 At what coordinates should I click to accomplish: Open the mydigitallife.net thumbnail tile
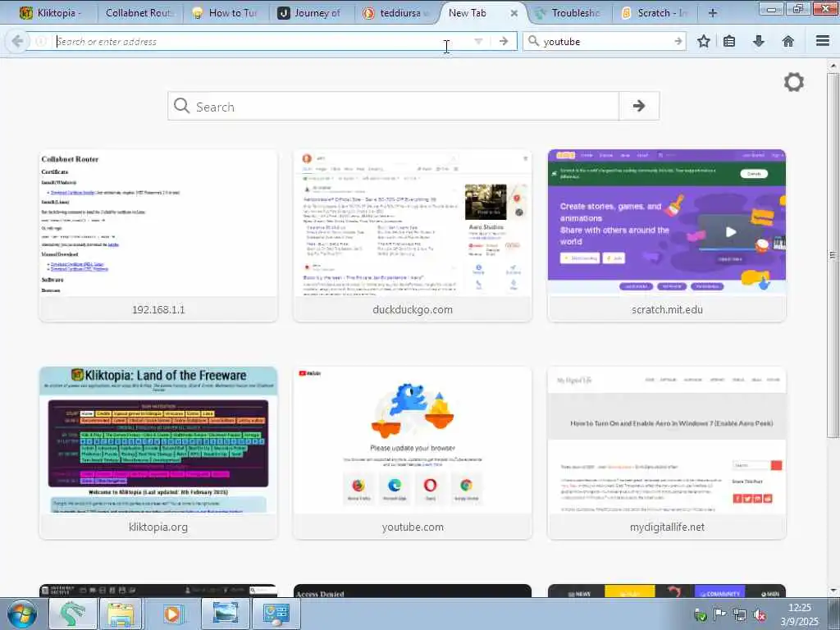coord(667,453)
